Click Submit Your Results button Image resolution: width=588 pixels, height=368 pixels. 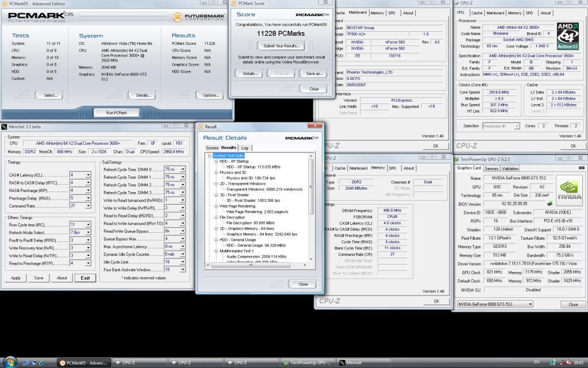[281, 46]
